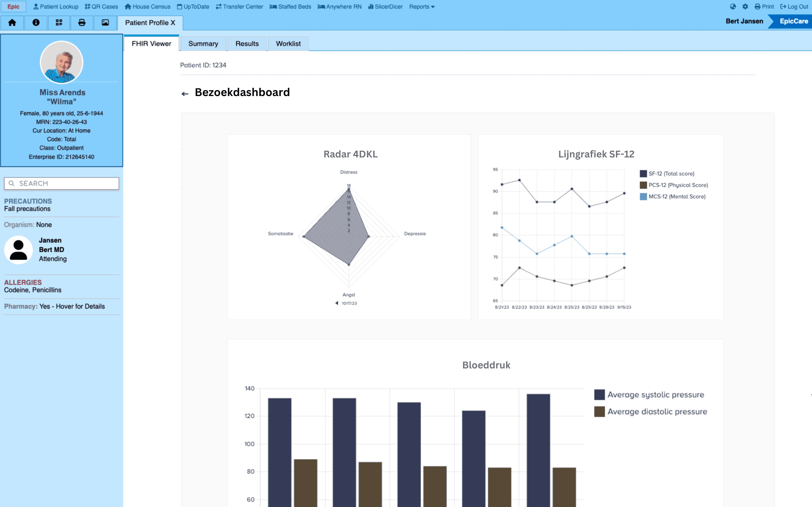Click previous date arrow under radar chart
This screenshot has height=507, width=812.
tap(337, 303)
